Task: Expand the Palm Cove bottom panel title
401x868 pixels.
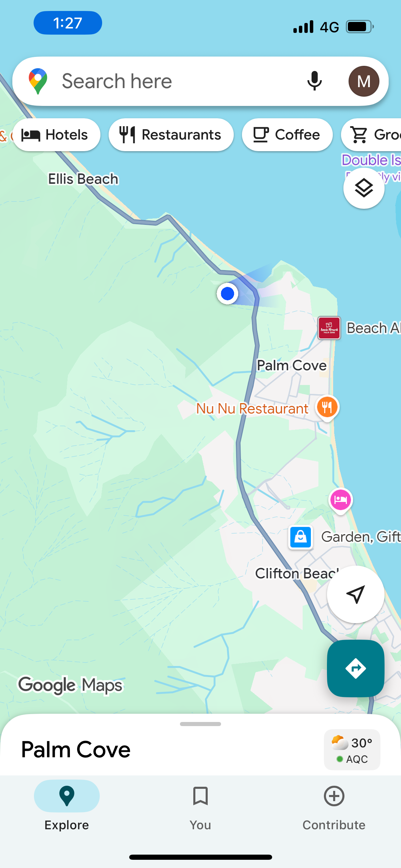Action: tap(76, 749)
